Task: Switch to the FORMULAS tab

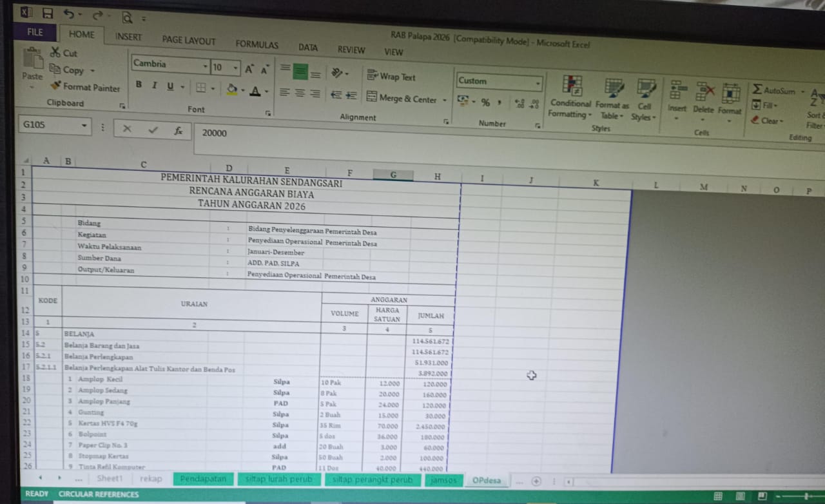Action: point(257,44)
